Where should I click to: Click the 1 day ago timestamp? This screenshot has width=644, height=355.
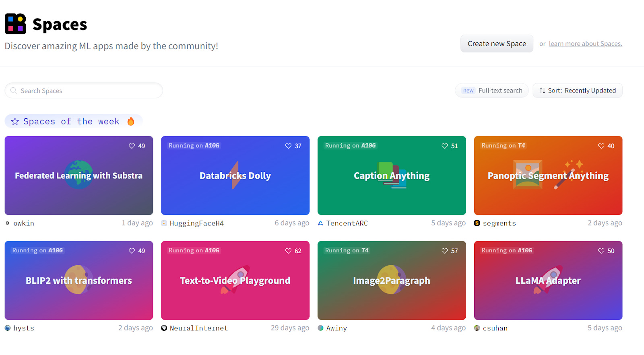click(x=137, y=223)
